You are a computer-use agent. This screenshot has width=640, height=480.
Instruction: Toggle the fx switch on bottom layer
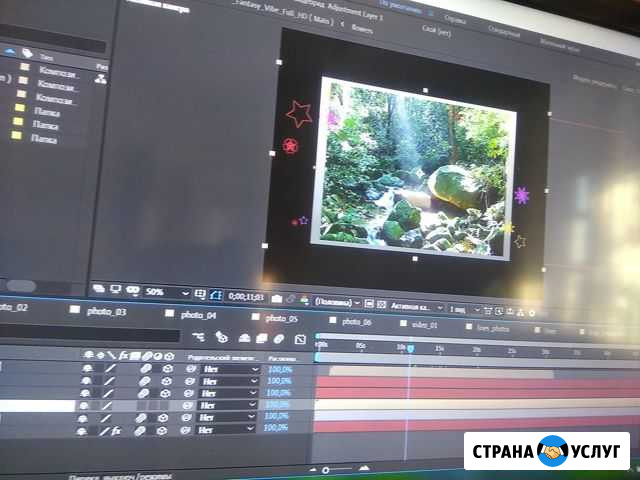pos(116,431)
